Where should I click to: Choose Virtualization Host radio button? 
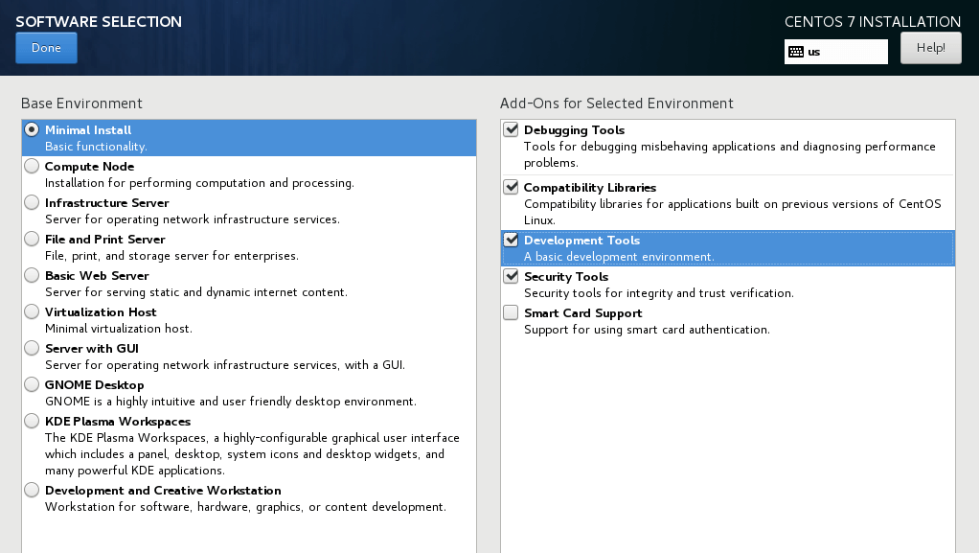pyautogui.click(x=33, y=311)
